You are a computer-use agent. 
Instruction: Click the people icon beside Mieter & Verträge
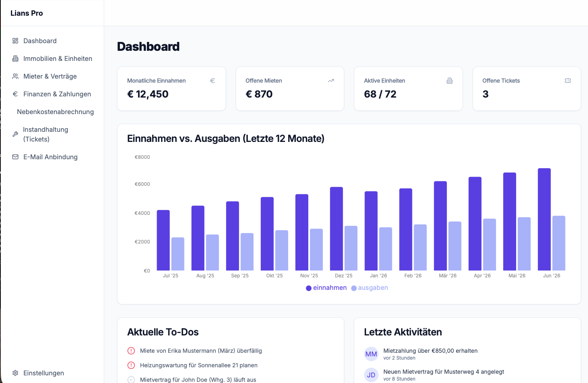[15, 76]
